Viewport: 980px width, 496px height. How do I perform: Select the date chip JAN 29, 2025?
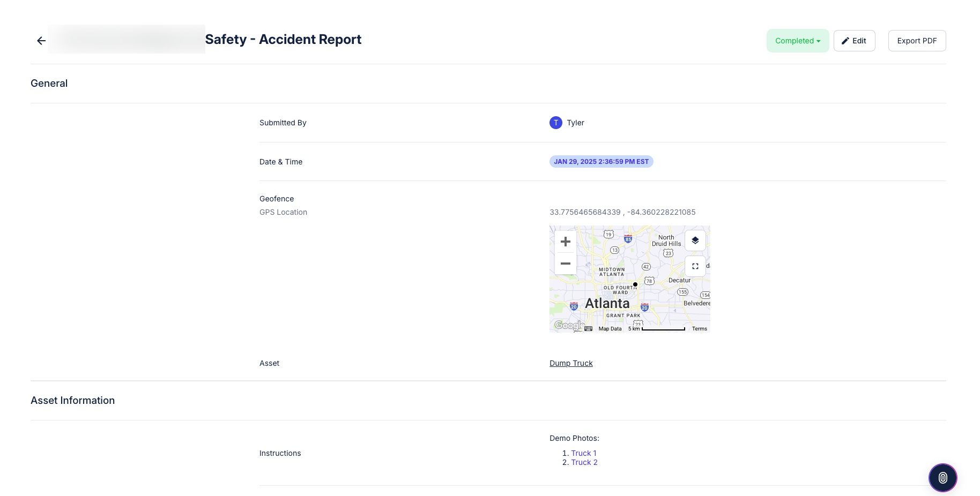point(600,161)
